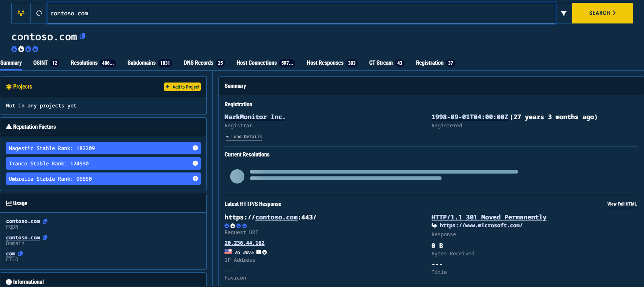This screenshot has height=287, width=644.
Task: Click the '(27 years 3 months ago)' text
Action: [554, 117]
